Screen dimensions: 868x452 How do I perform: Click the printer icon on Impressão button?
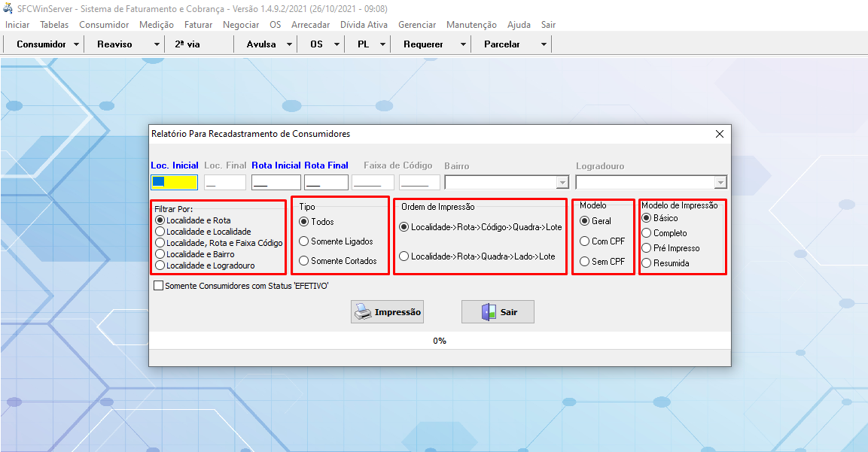(364, 312)
